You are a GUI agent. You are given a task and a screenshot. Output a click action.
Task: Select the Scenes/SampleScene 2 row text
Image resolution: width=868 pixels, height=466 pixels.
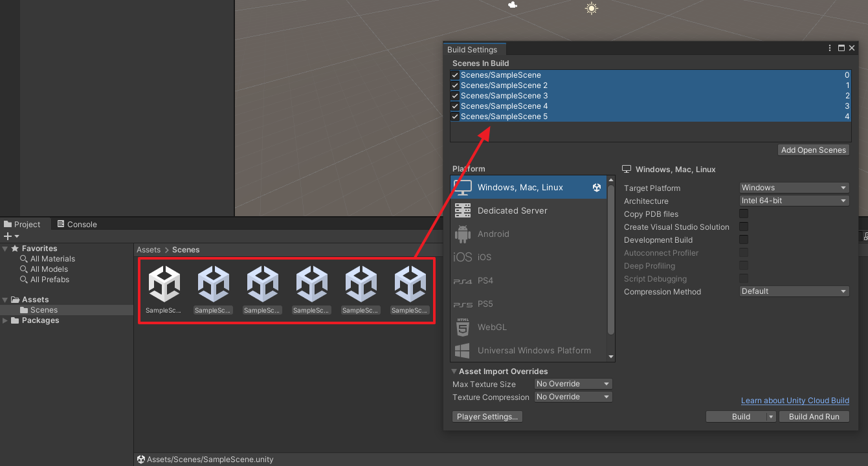pos(504,85)
